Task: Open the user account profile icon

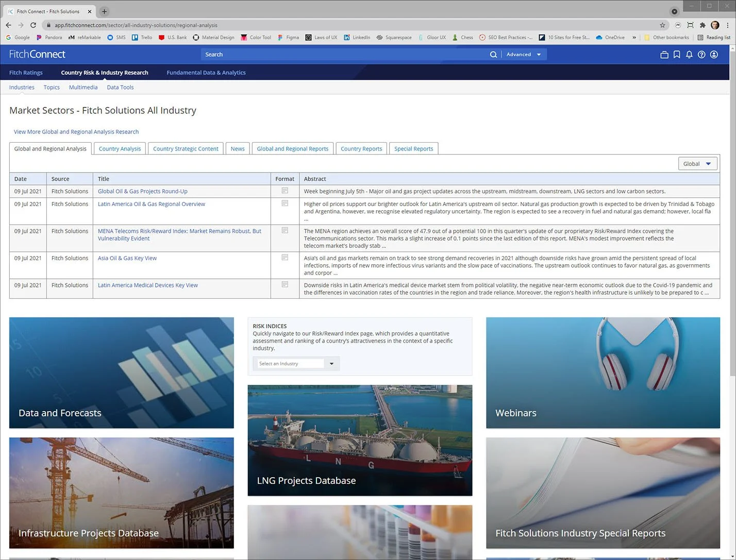Action: coord(714,55)
